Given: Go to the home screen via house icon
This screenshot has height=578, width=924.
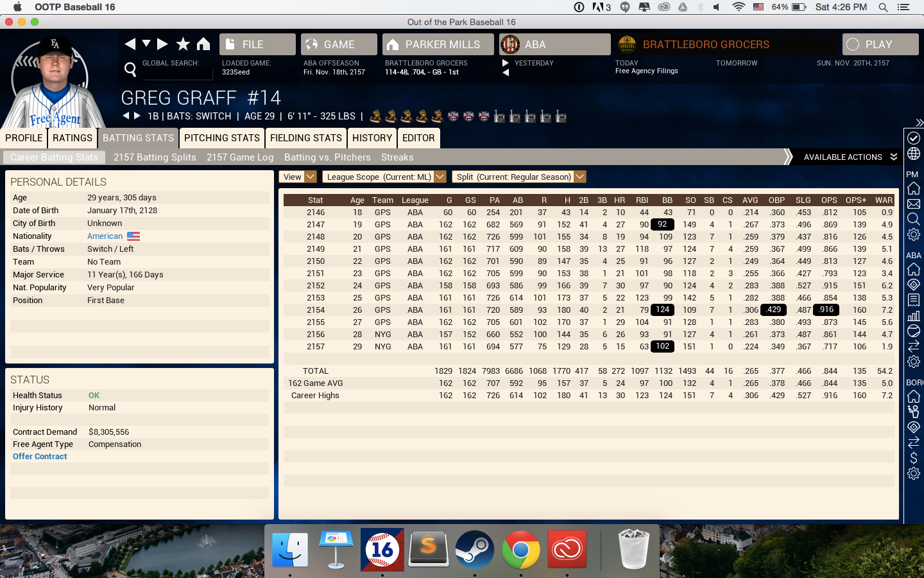Looking at the screenshot, I should pos(203,44).
